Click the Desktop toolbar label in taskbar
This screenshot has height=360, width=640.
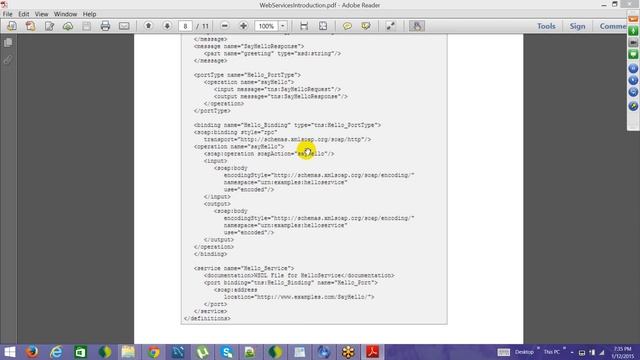coord(524,352)
